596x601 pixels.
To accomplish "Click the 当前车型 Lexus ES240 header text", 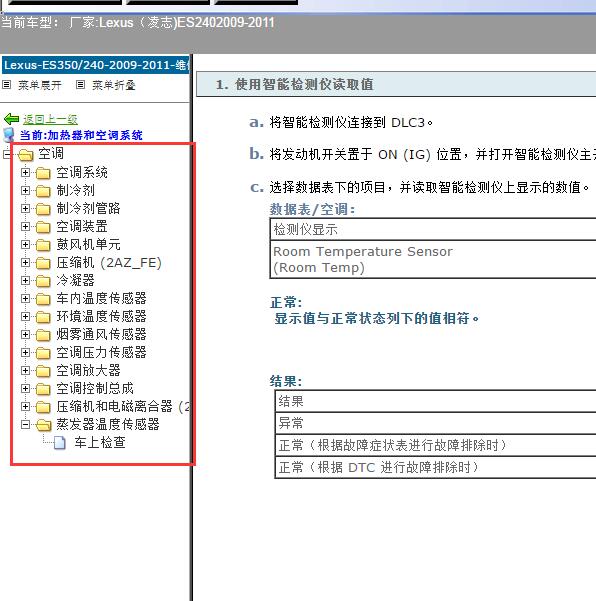I will coord(138,23).
